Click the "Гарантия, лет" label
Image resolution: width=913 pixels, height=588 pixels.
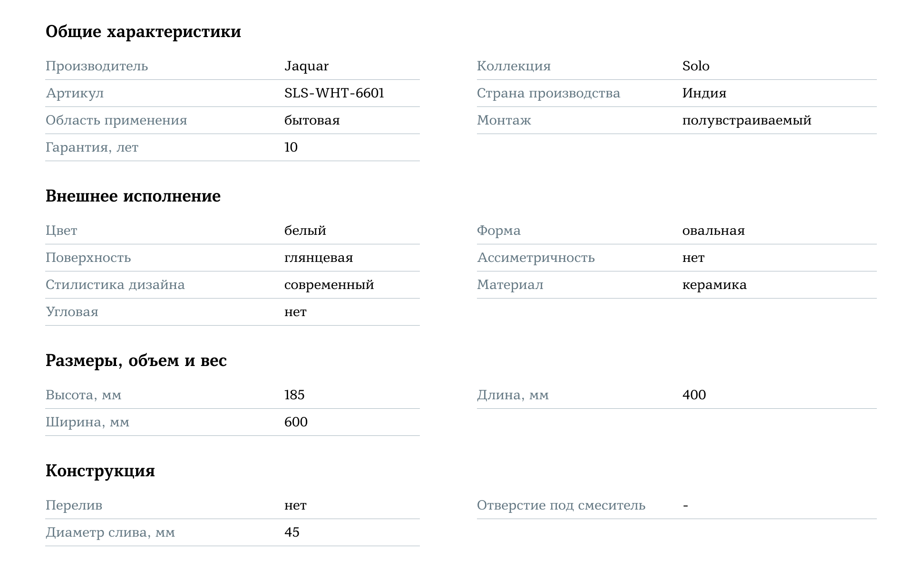click(92, 147)
